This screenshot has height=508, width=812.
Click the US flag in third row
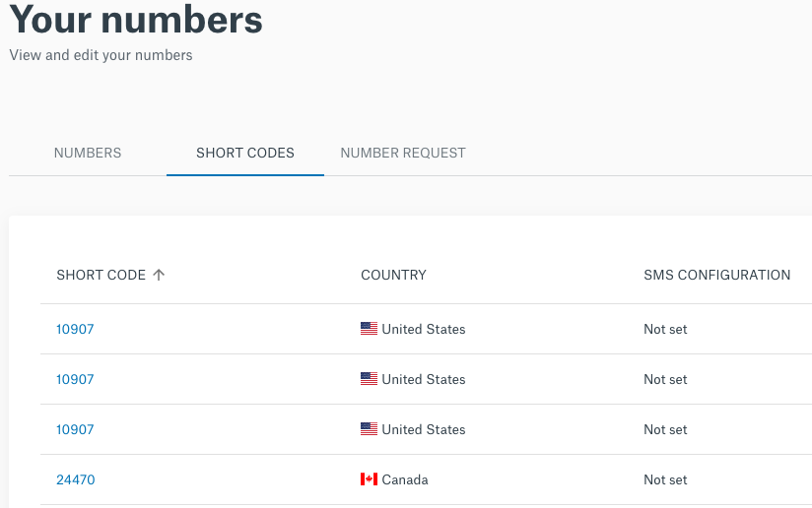[x=369, y=429]
